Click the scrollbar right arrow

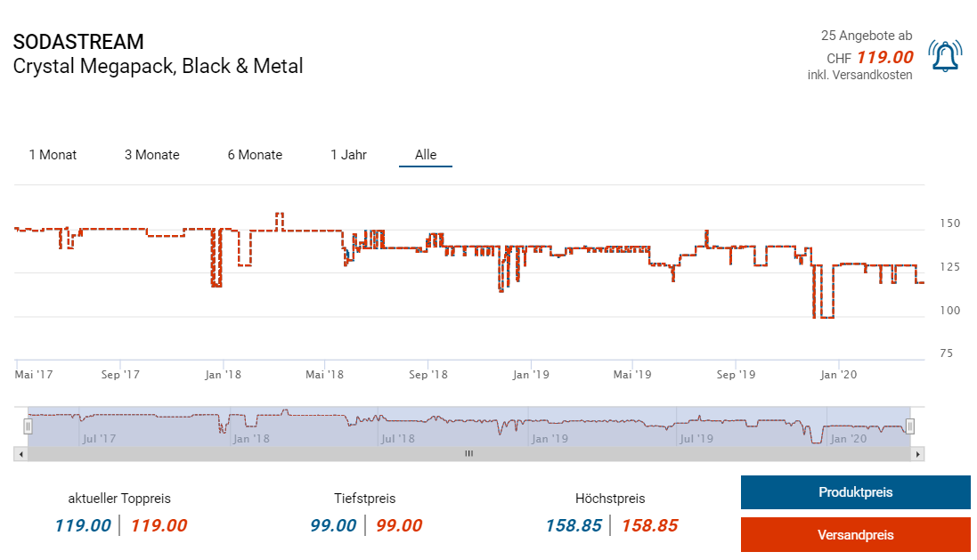point(918,454)
